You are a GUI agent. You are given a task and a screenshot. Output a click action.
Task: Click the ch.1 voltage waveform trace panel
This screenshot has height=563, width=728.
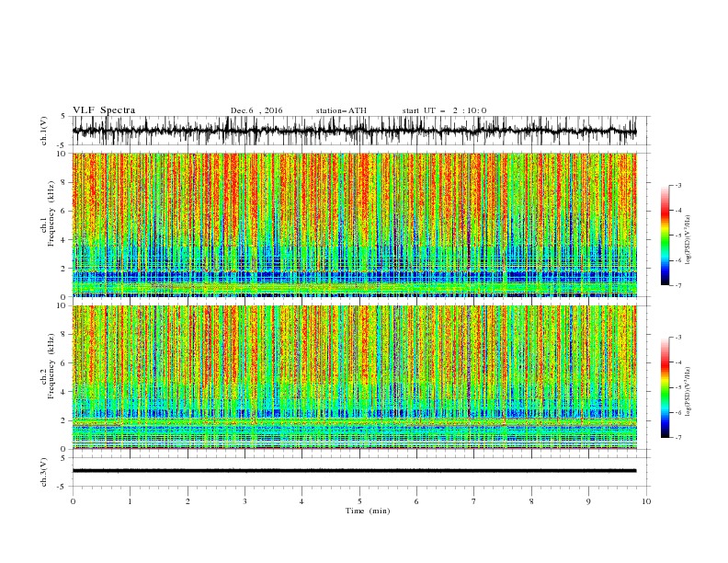pos(361,131)
